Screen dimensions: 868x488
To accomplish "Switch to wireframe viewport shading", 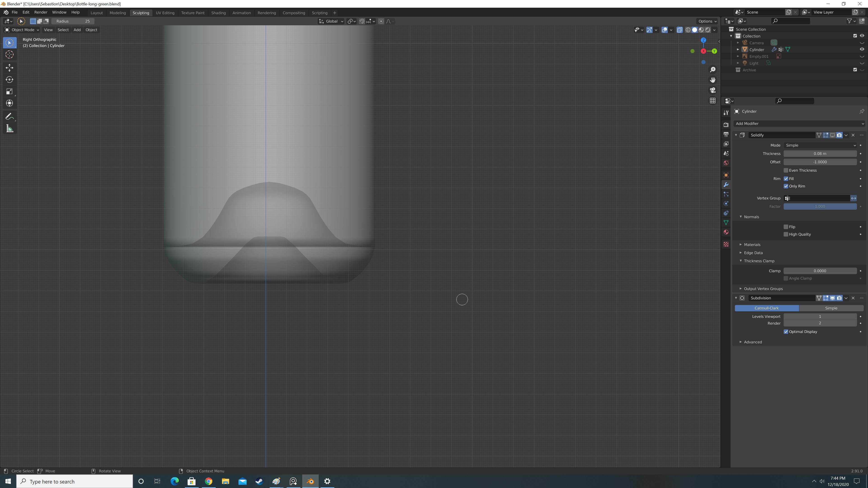I will coord(688,30).
